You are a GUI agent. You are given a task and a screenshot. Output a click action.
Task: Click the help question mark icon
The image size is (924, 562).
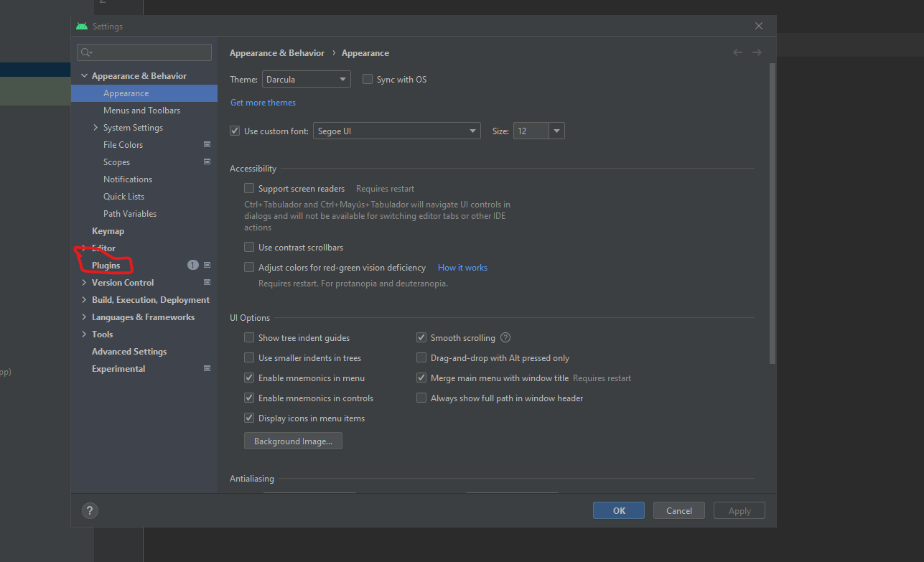click(x=90, y=511)
